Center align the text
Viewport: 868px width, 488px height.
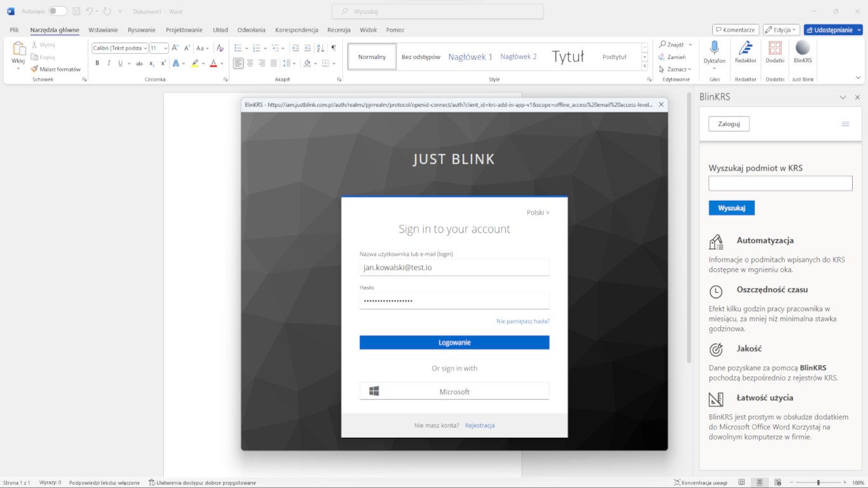pyautogui.click(x=250, y=63)
